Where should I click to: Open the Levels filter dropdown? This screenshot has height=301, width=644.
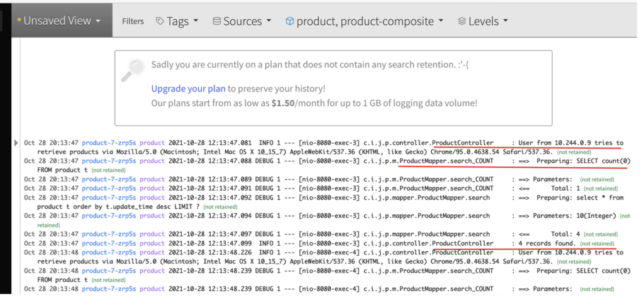pyautogui.click(x=483, y=21)
